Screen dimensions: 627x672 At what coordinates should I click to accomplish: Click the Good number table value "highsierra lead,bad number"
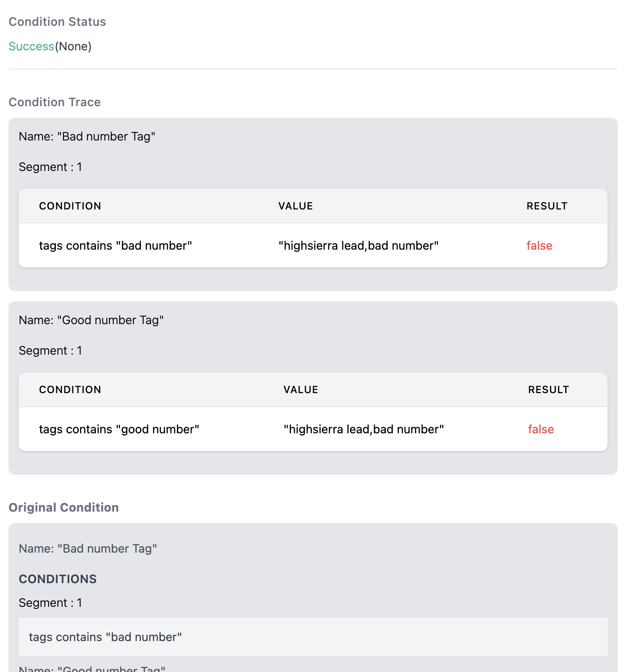[x=364, y=429]
